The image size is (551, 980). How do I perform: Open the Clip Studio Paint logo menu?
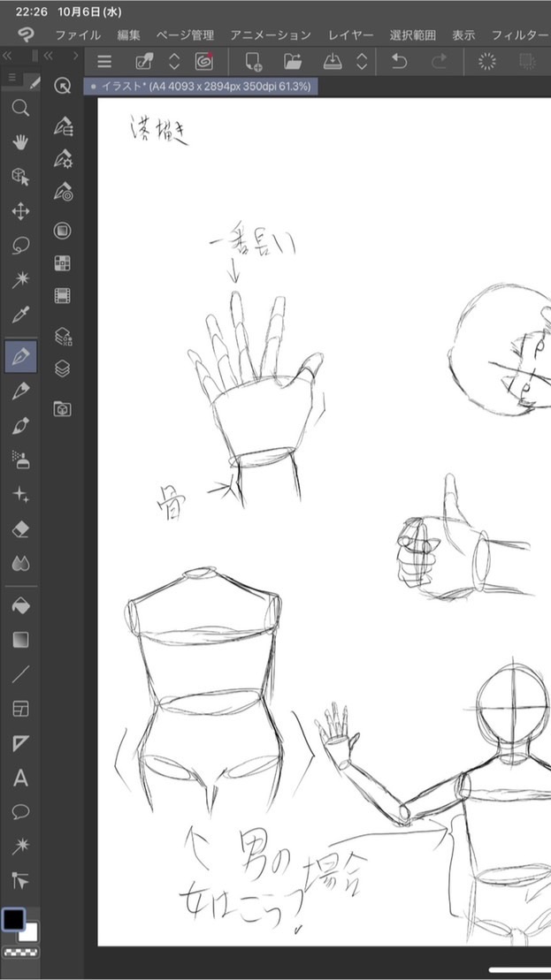(26, 34)
